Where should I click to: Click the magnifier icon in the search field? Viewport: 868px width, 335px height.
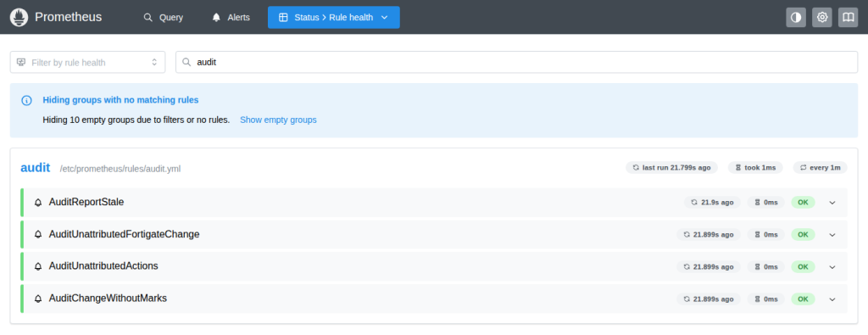186,63
